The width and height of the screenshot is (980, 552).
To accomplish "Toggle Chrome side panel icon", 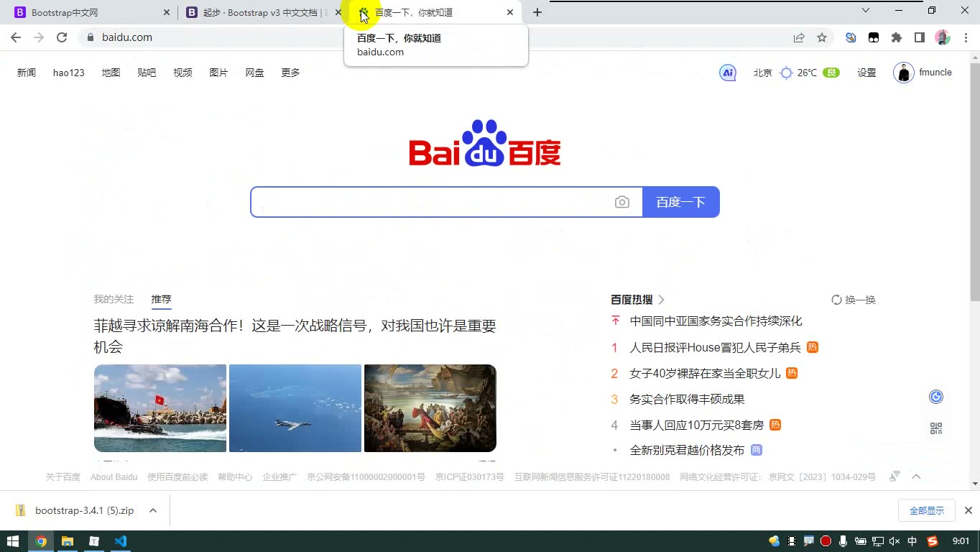I will (919, 37).
